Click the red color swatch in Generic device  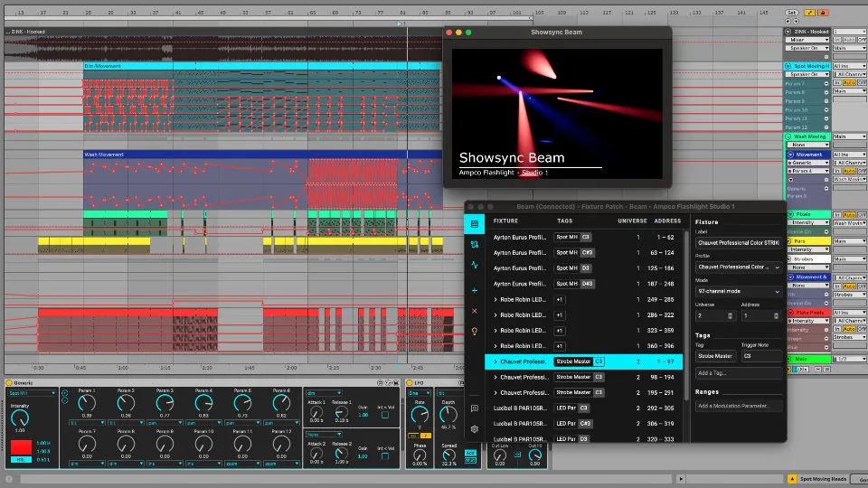pos(19,446)
